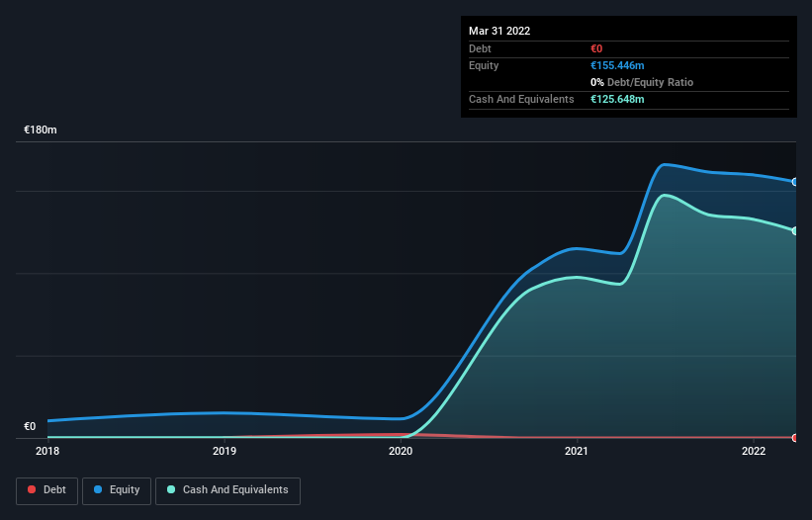This screenshot has height=520, width=812.
Task: Toggle the Equity series legend button
Action: point(117,490)
